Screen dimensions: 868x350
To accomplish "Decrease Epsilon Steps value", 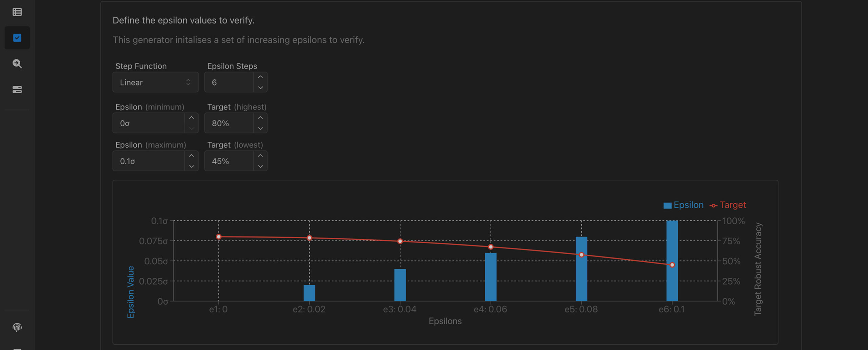I will (260, 88).
